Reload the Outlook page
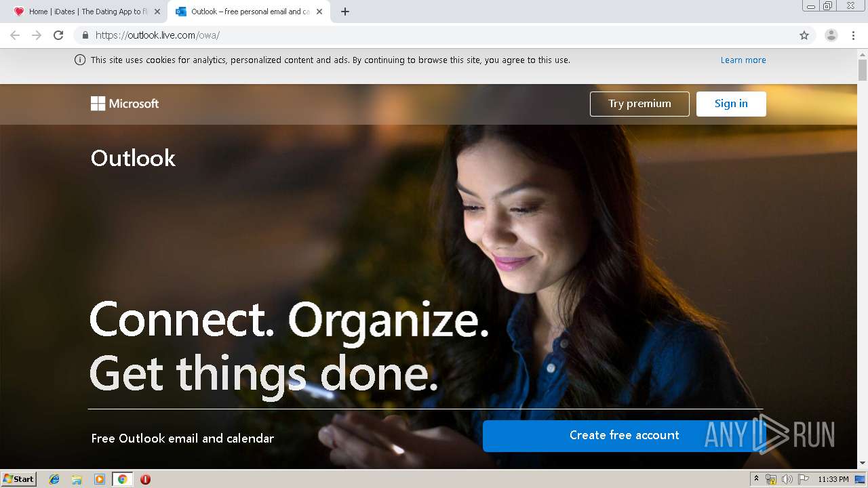Image resolution: width=868 pixels, height=488 pixels. coord(58,35)
